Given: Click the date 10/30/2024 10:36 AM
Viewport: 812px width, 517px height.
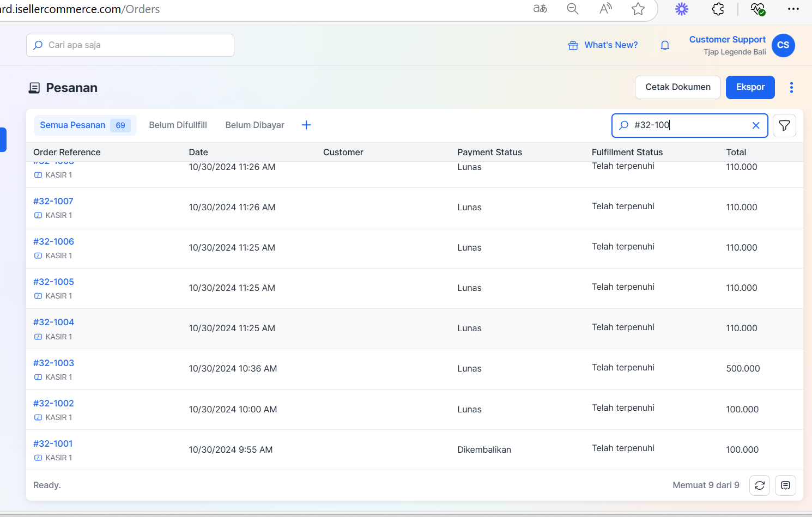Looking at the screenshot, I should [233, 369].
